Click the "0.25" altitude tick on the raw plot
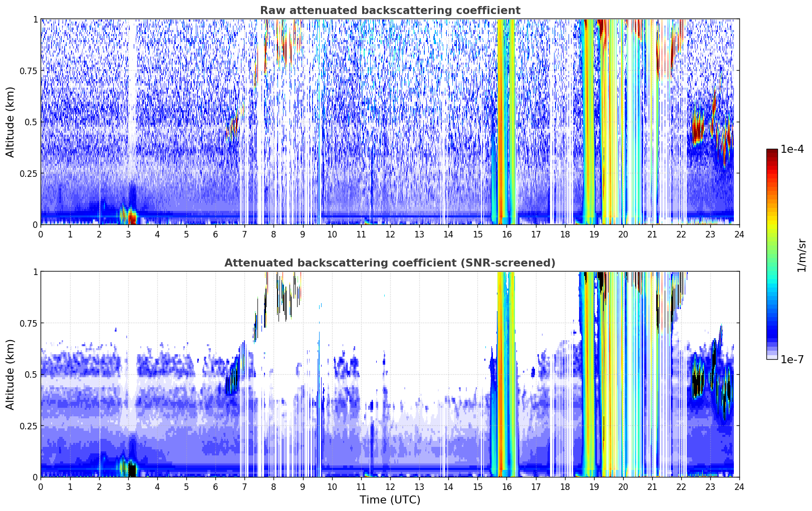 [28, 173]
